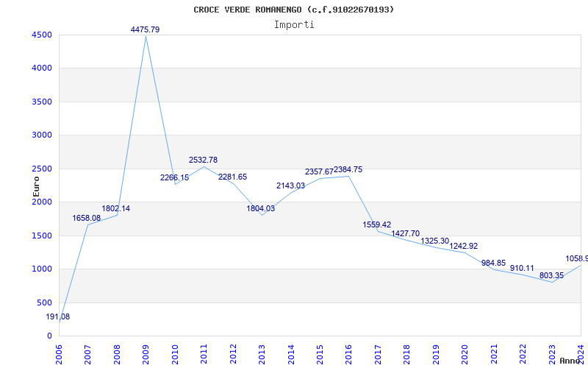Click the 3500 y-axis tick label

point(42,102)
